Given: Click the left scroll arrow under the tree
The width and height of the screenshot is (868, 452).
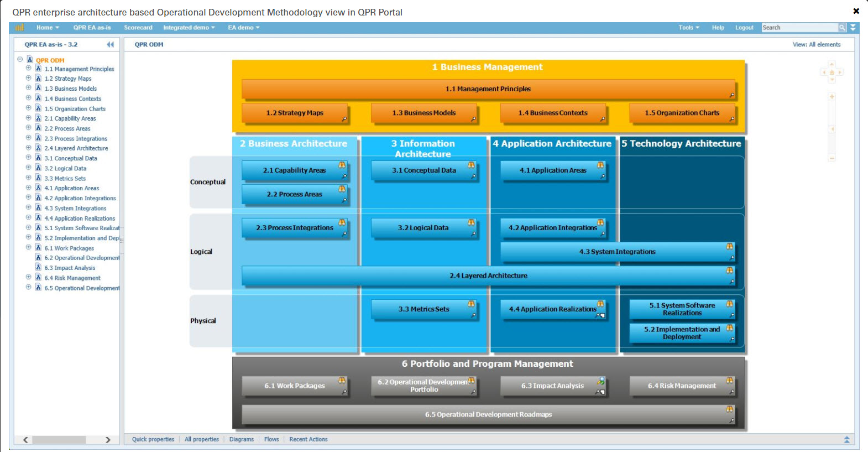Looking at the screenshot, I should (x=25, y=440).
